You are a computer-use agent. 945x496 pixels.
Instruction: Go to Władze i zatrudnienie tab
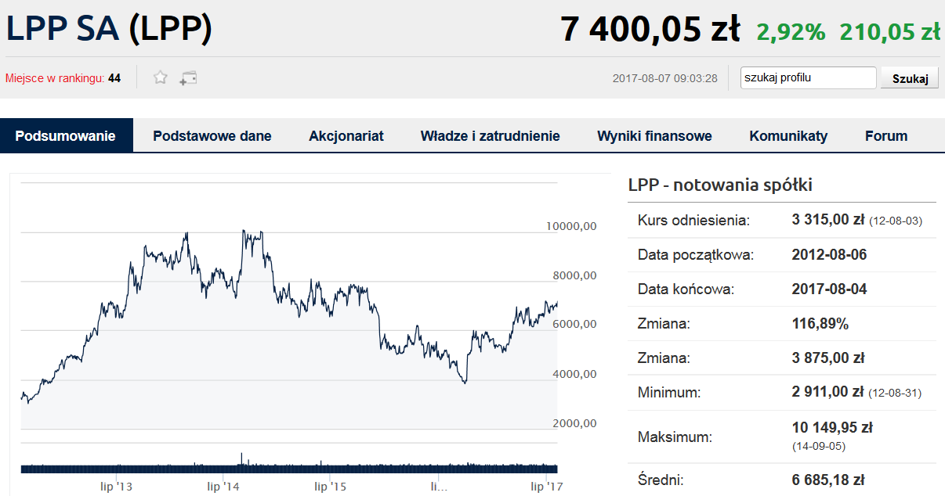[x=490, y=136]
